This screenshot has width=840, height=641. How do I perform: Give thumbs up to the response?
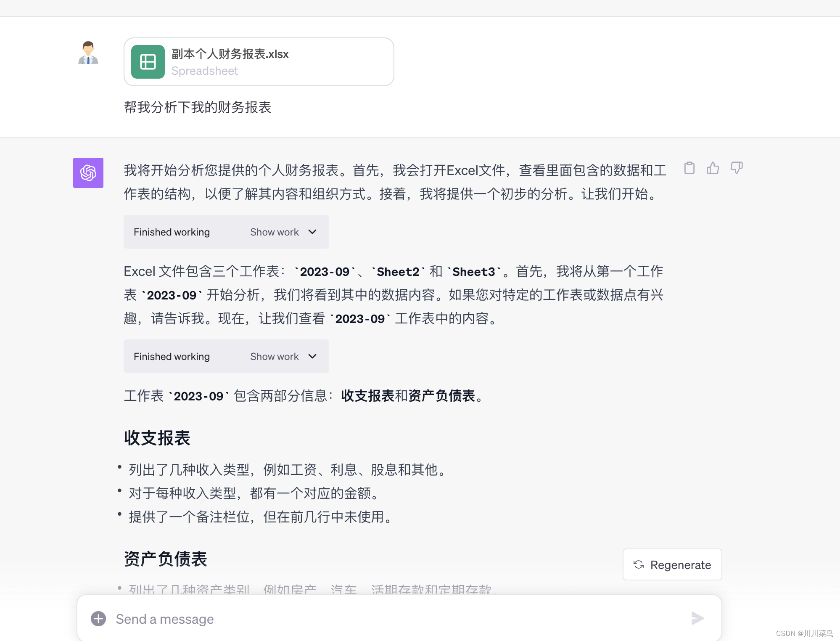pyautogui.click(x=713, y=168)
